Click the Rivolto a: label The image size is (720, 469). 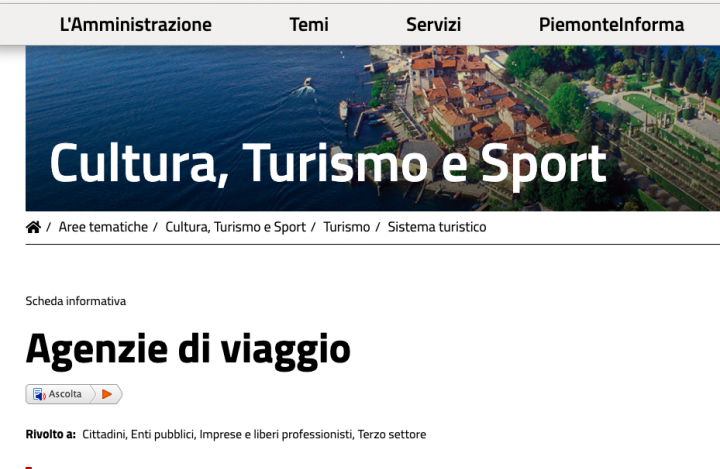[51, 434]
